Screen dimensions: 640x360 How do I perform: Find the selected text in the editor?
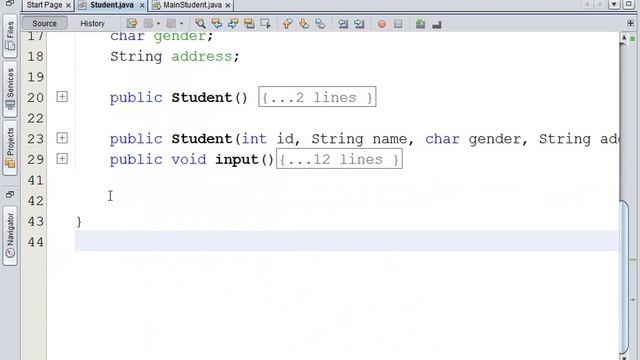point(200,24)
